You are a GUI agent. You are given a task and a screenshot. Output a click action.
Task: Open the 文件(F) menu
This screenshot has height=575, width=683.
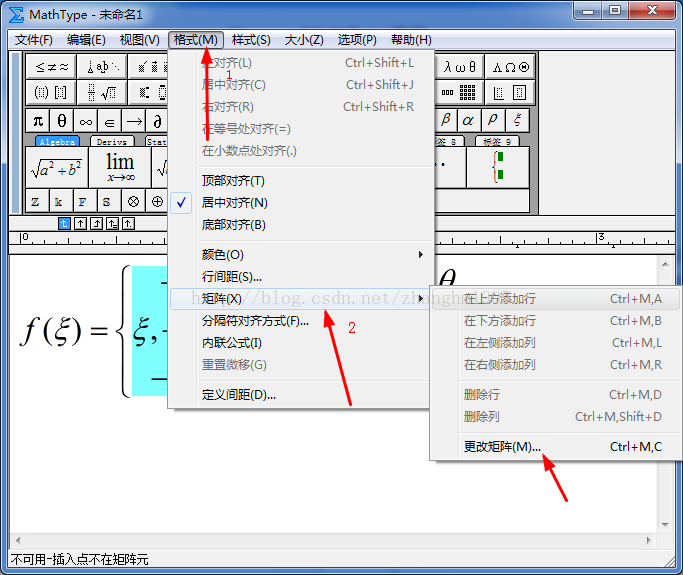(34, 40)
